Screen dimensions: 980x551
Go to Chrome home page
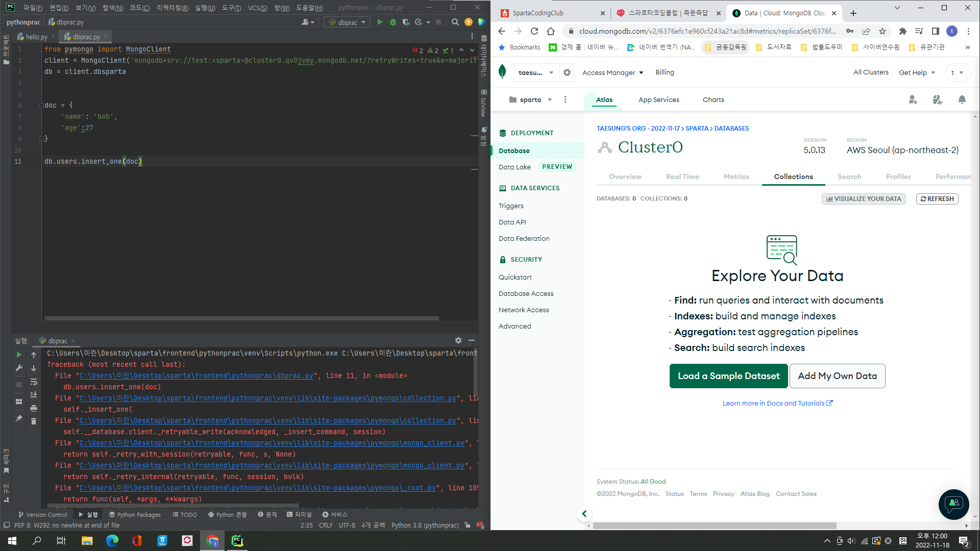550,31
